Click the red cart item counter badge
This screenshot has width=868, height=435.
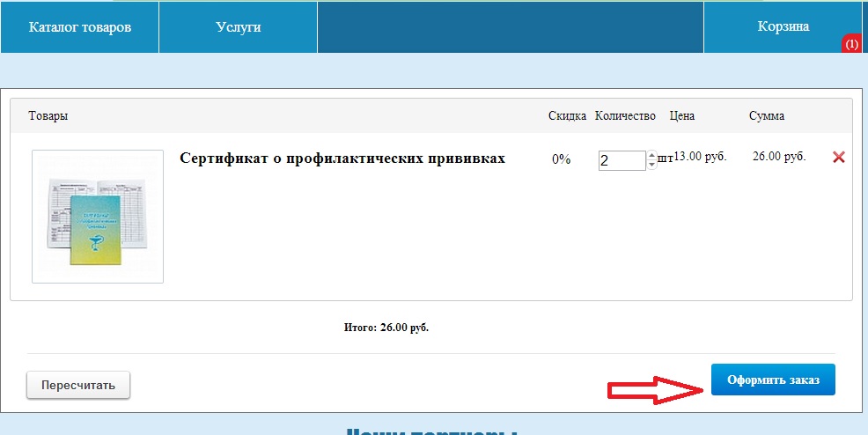coord(851,45)
